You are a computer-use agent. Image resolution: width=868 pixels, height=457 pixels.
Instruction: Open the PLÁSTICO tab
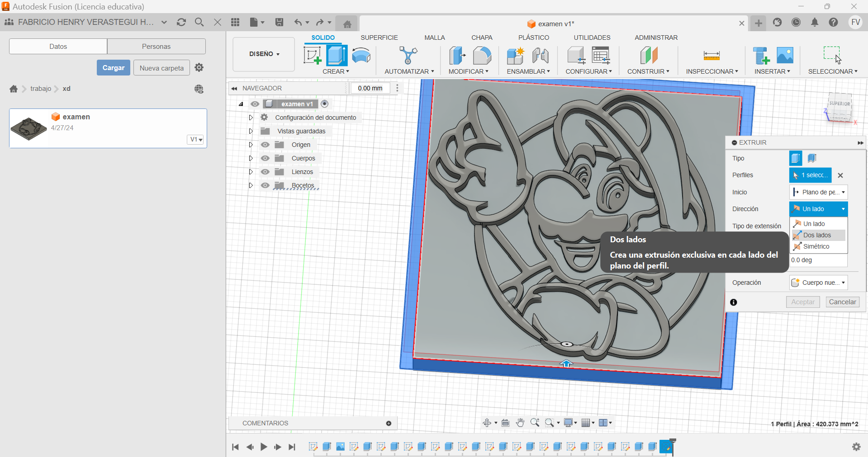pos(534,38)
